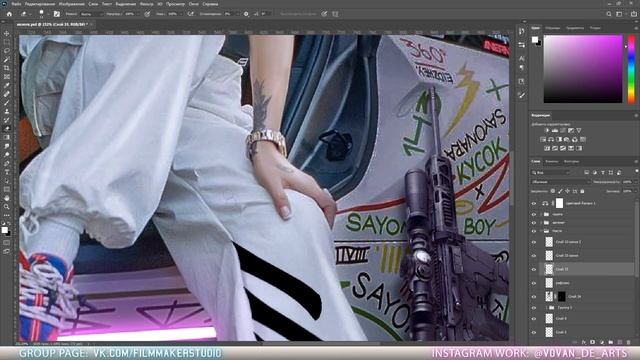Viewport: 640px width, 360px height.
Task: Open the Файл menu
Action: click(x=16, y=4)
